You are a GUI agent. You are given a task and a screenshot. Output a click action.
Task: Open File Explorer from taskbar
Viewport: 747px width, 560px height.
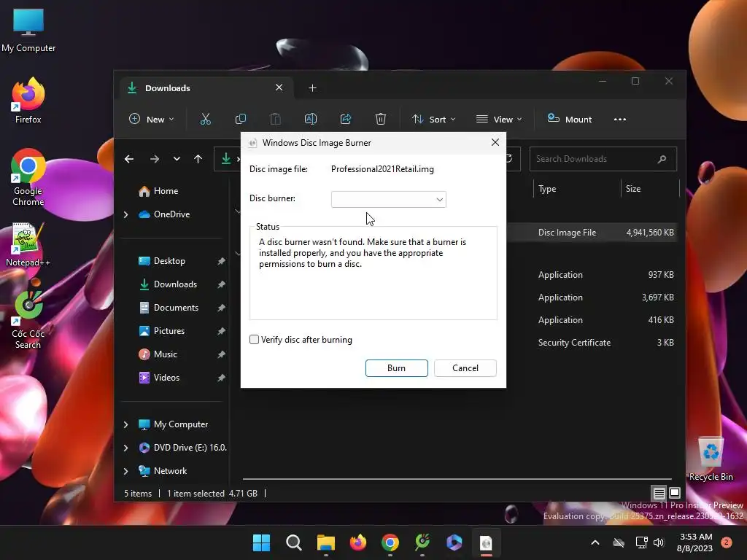click(x=326, y=542)
